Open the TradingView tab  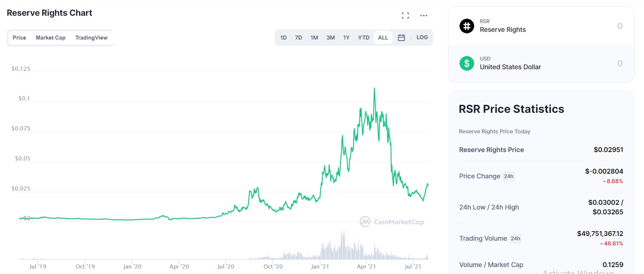click(x=91, y=37)
